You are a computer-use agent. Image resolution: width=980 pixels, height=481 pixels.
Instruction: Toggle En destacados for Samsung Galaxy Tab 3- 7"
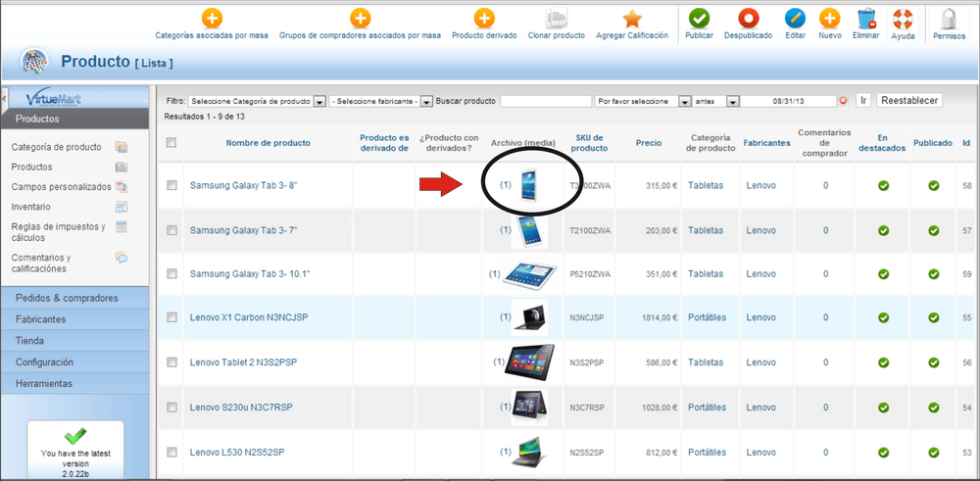click(883, 230)
